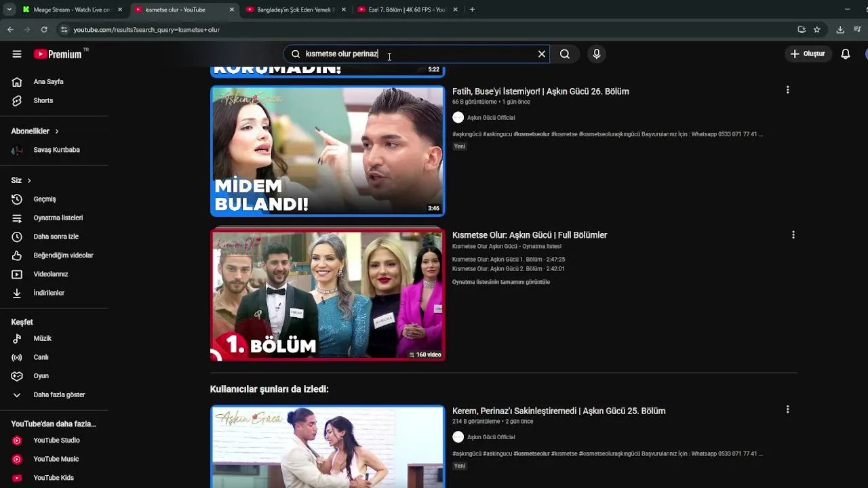Start voice search with microphone
Screen dimensions: 868x488
point(596,54)
